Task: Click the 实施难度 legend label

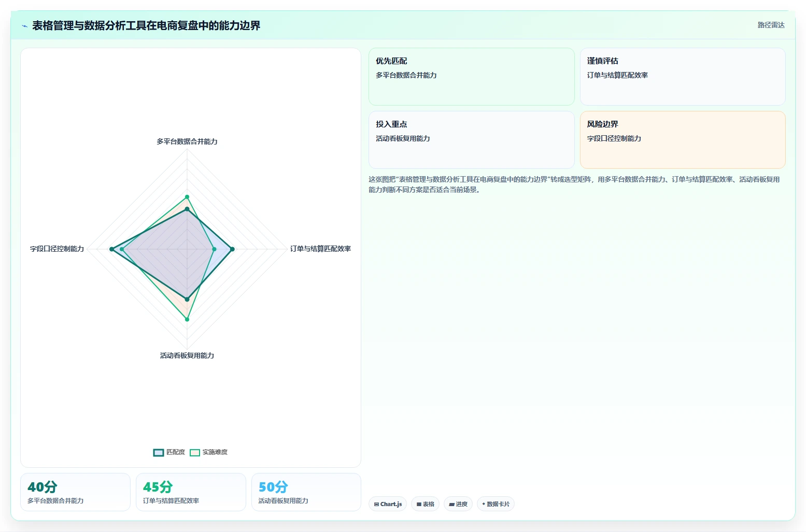Action: 215,452
